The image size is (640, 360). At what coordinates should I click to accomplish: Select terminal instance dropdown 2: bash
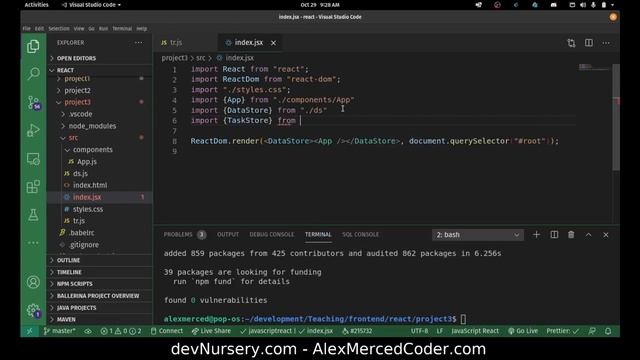[x=478, y=235]
